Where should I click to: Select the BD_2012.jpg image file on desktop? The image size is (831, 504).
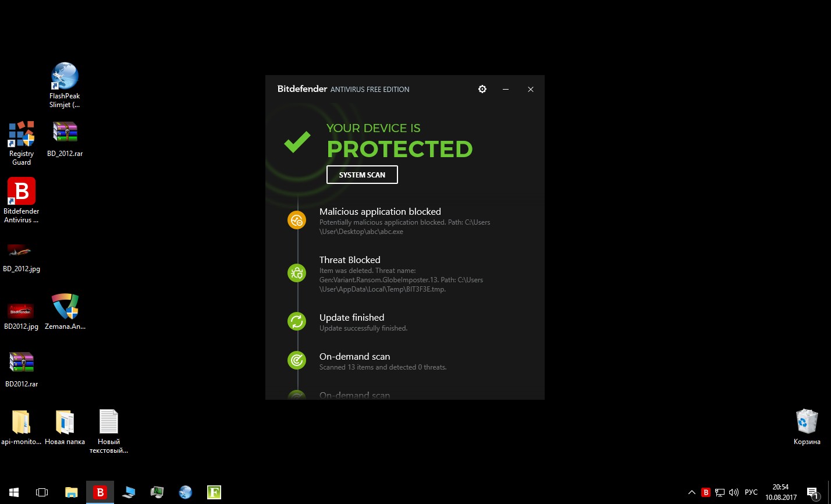22,258
